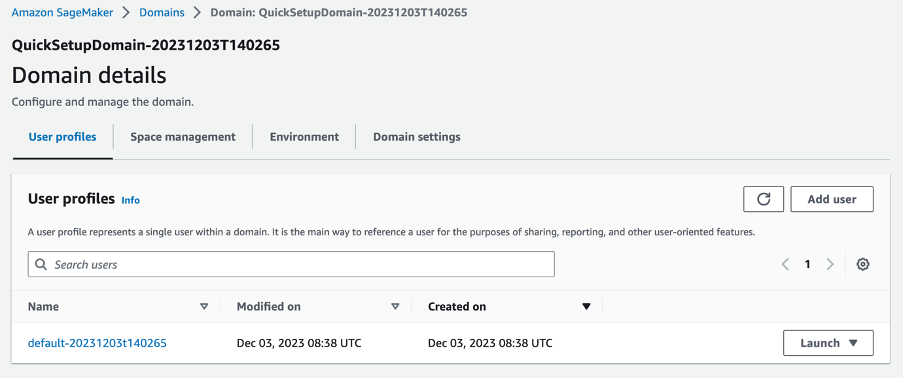904x378 pixels.
Task: Click the Created on column header
Action: click(457, 307)
